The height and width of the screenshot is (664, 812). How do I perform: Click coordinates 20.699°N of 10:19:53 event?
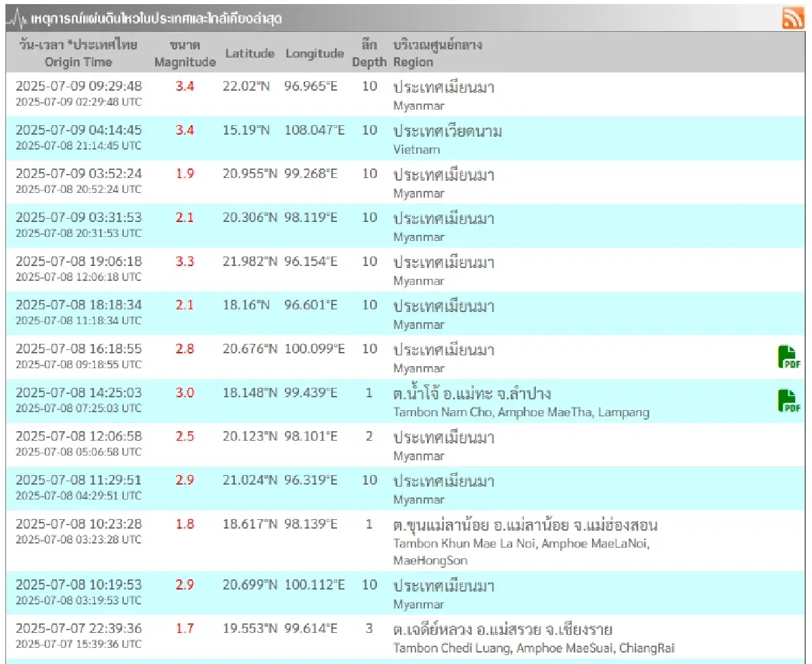[250, 585]
